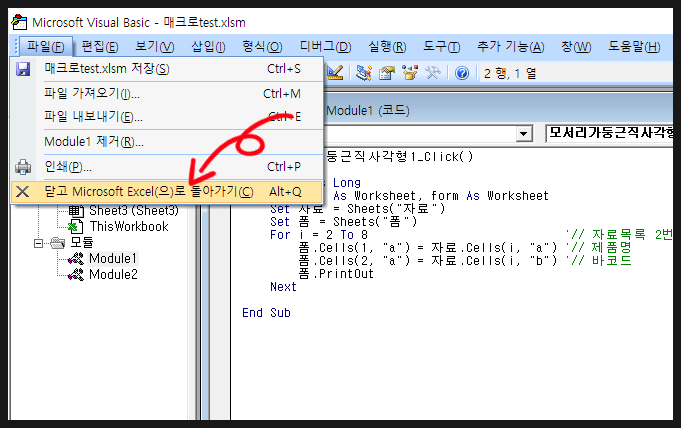The width and height of the screenshot is (681, 428).
Task: Open the Object Browser toolbar icon
Action: click(x=410, y=73)
